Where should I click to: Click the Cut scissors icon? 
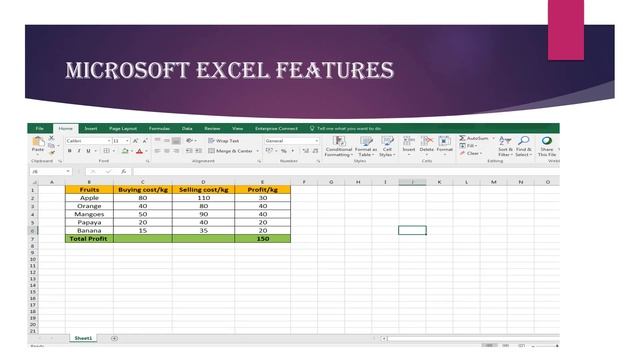(x=51, y=138)
